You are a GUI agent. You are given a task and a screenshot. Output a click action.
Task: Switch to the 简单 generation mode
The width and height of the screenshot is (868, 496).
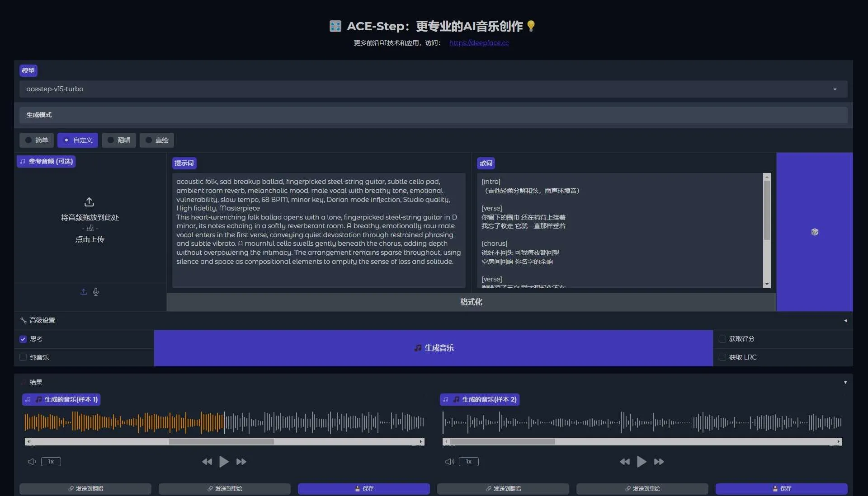point(37,140)
